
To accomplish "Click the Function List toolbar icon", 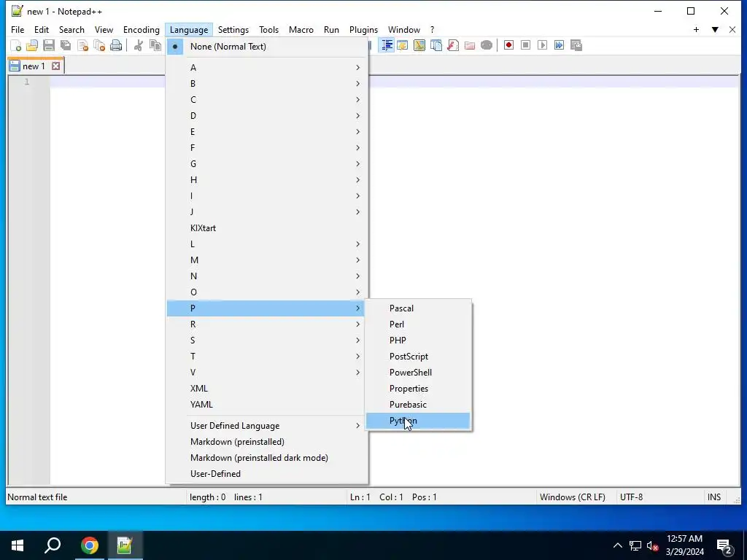I will [x=452, y=45].
